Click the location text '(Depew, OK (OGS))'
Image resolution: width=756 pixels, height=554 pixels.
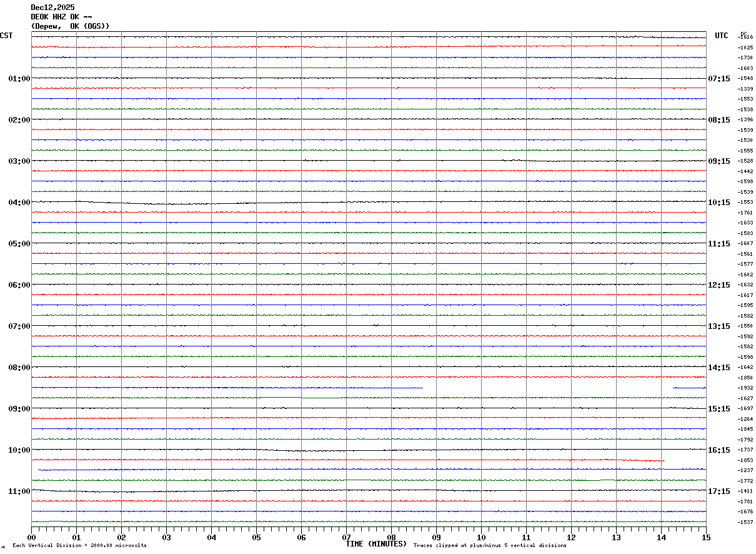(70, 26)
